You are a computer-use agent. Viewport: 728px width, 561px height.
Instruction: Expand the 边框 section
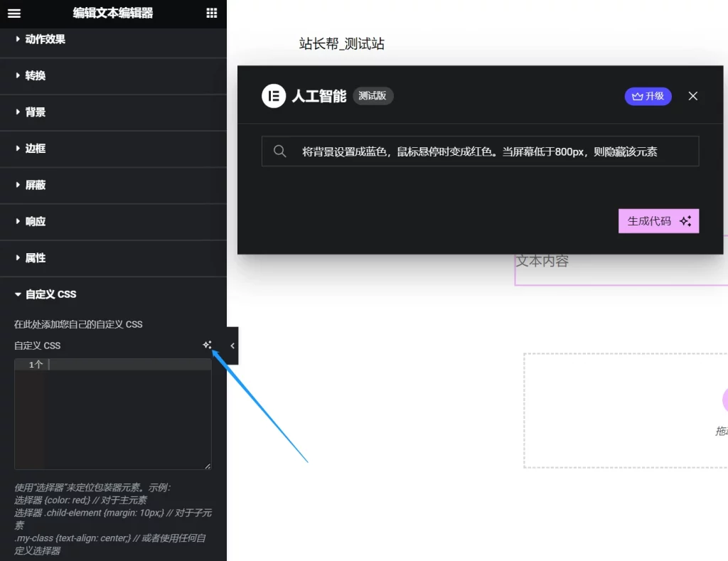point(36,149)
